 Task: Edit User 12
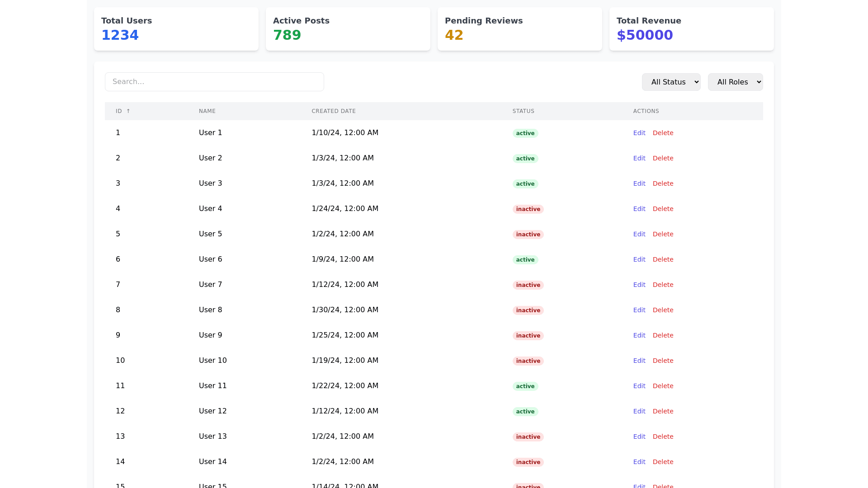click(639, 411)
